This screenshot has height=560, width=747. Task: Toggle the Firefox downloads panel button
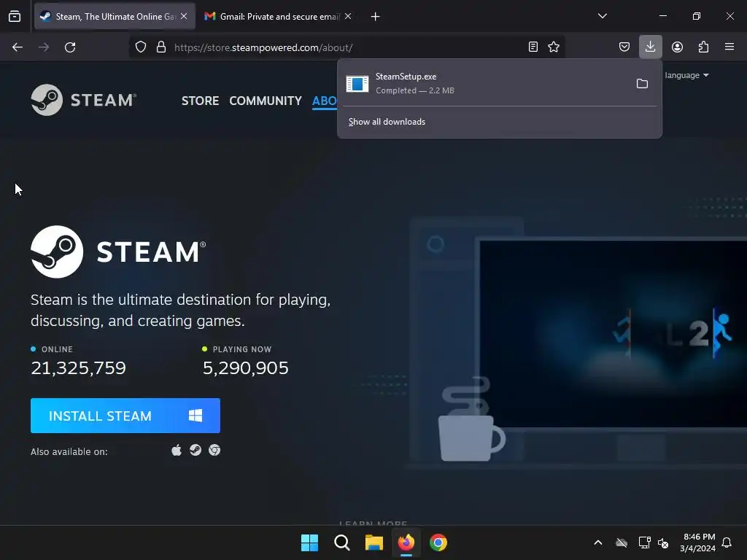point(650,47)
